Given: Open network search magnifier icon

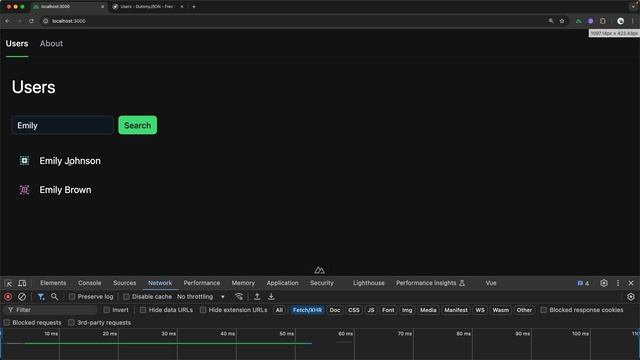Looking at the screenshot, I should (x=54, y=297).
